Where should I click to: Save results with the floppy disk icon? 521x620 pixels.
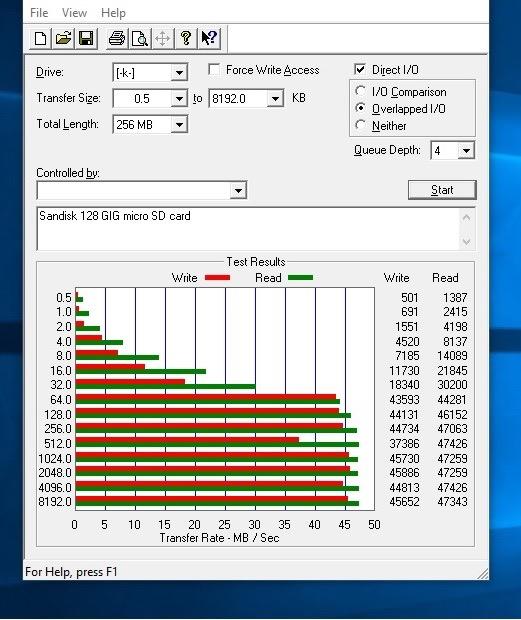(x=86, y=38)
